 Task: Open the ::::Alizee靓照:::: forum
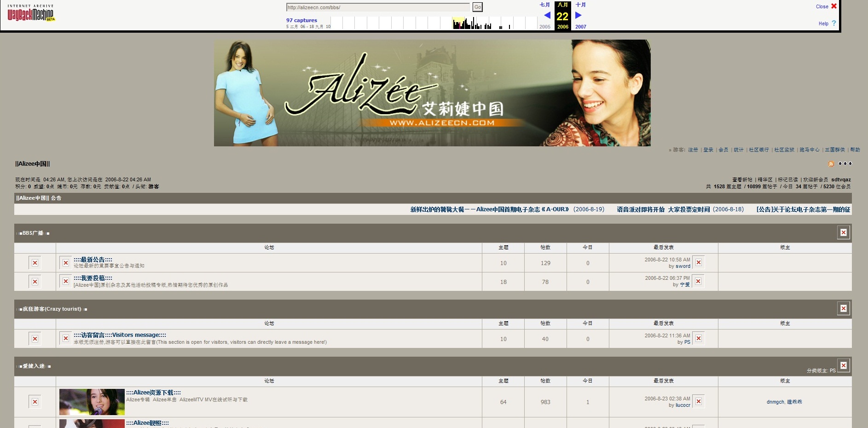(x=148, y=423)
